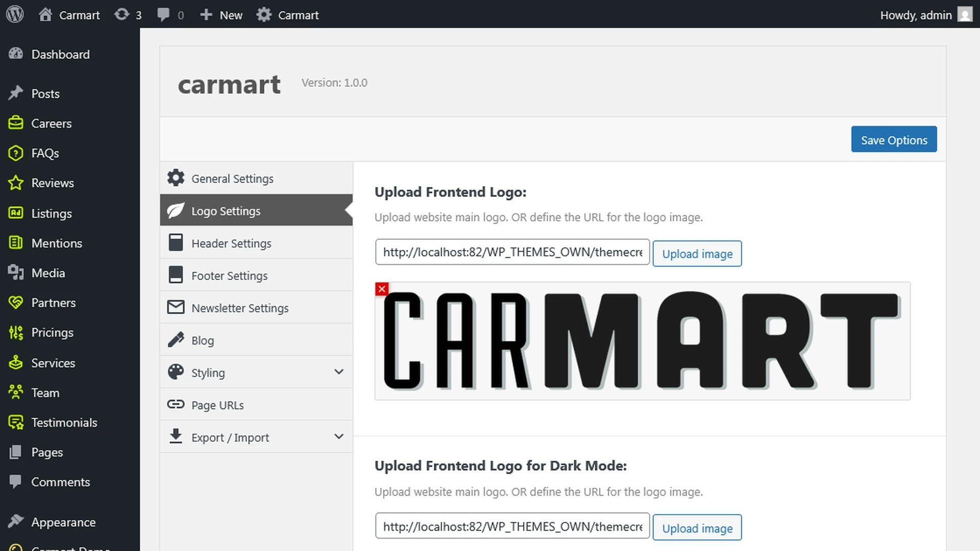Viewport: 980px width, 551px height.
Task: Click the General Settings gear icon
Action: [x=176, y=178]
